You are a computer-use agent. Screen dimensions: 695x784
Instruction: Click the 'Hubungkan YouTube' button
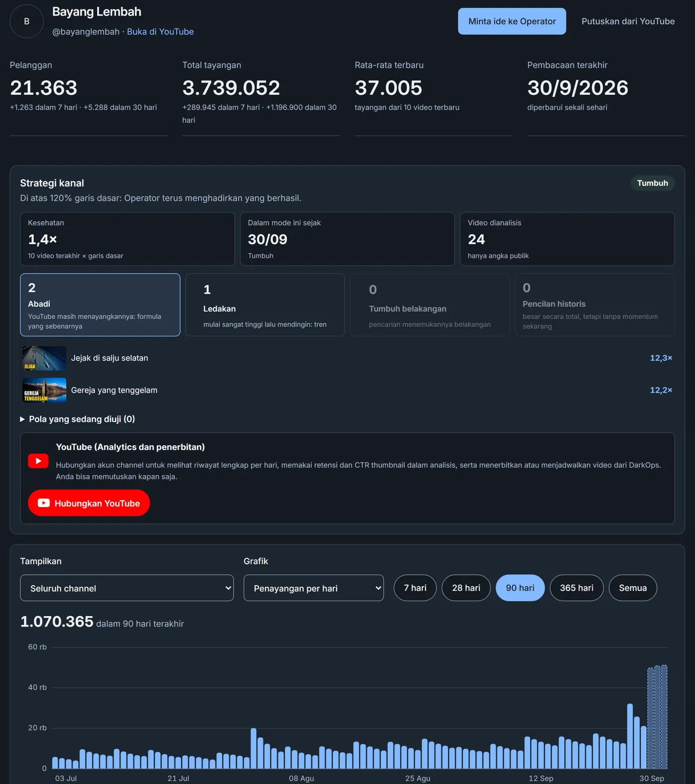click(x=89, y=503)
